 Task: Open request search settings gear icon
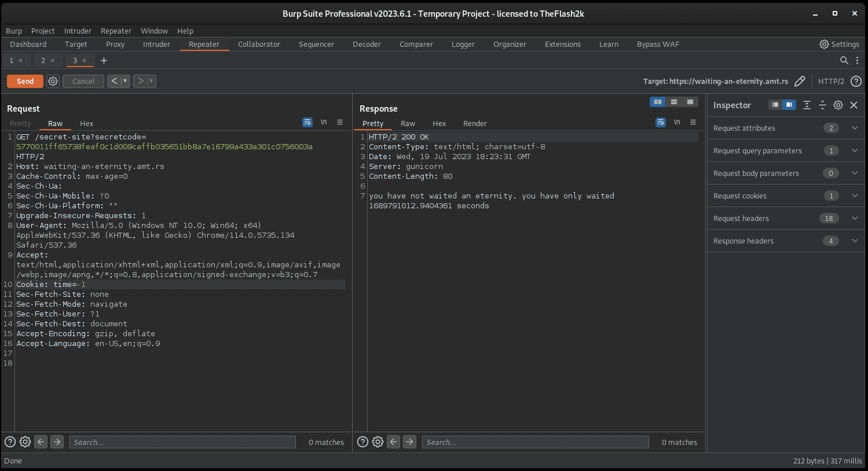point(25,442)
